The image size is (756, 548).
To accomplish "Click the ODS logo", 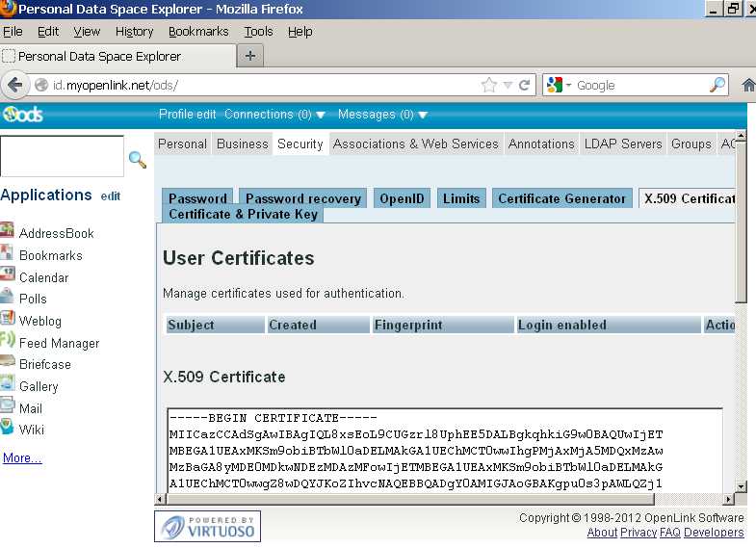I will [23, 115].
